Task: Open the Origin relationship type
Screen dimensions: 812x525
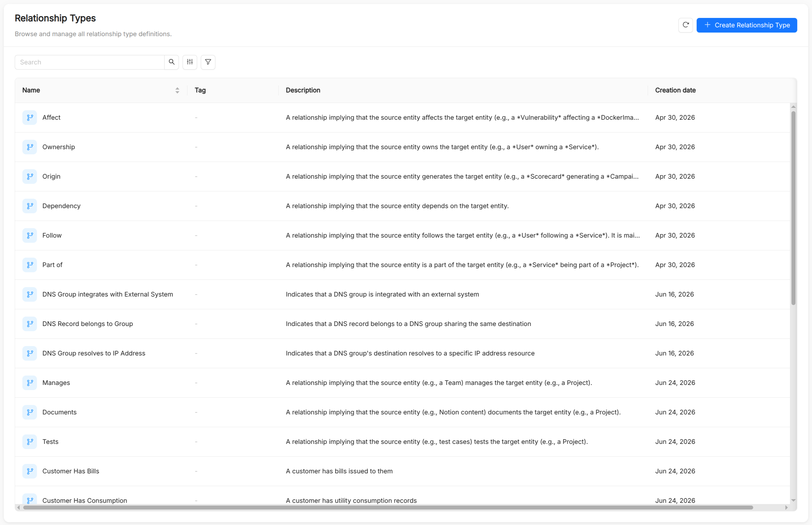Action: pyautogui.click(x=51, y=177)
